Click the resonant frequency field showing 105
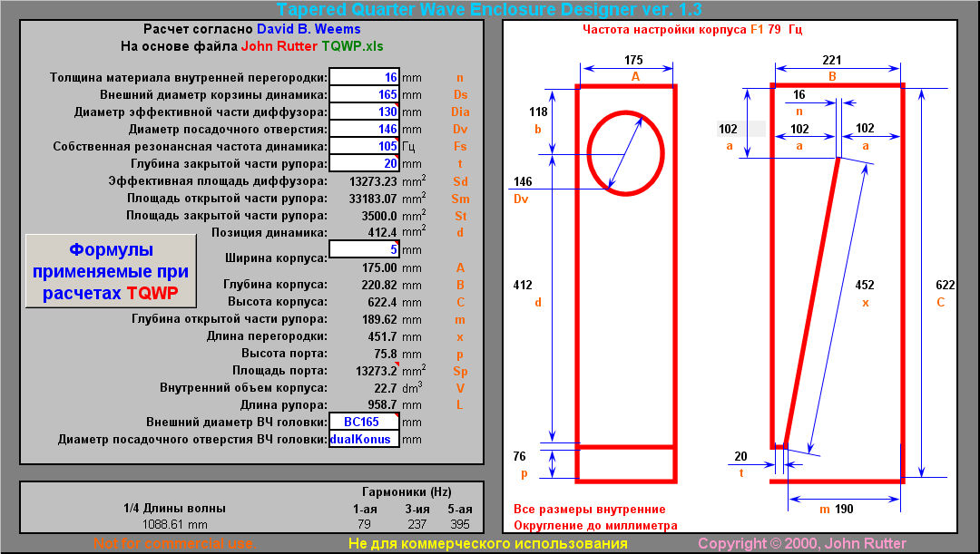 tap(365, 145)
